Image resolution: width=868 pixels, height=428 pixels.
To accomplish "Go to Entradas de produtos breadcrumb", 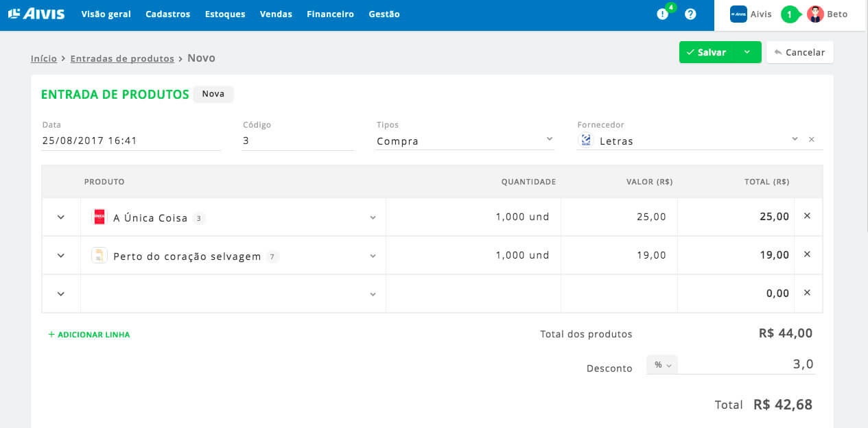I will click(x=122, y=58).
